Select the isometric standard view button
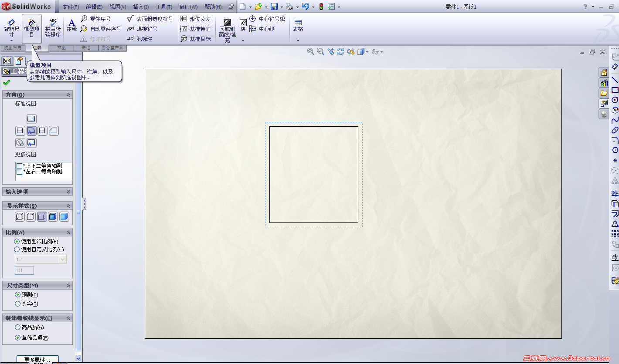This screenshot has height=364, width=619. click(20, 142)
